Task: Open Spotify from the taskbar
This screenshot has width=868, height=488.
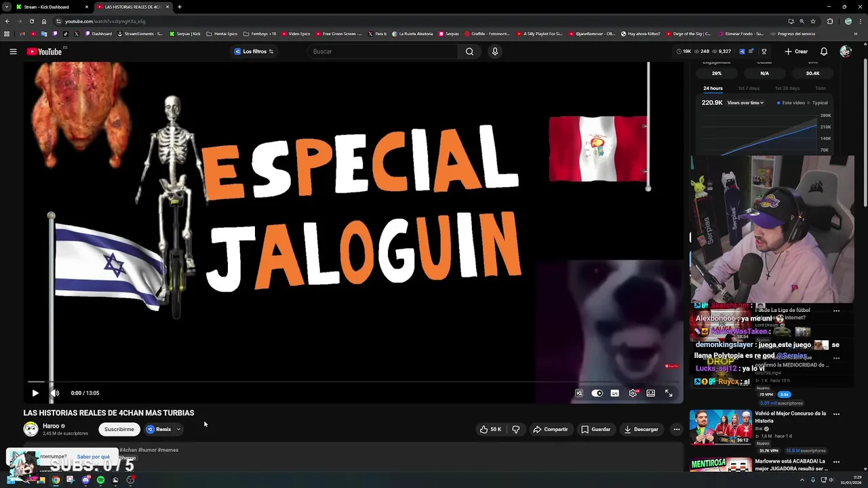Action: [100, 480]
